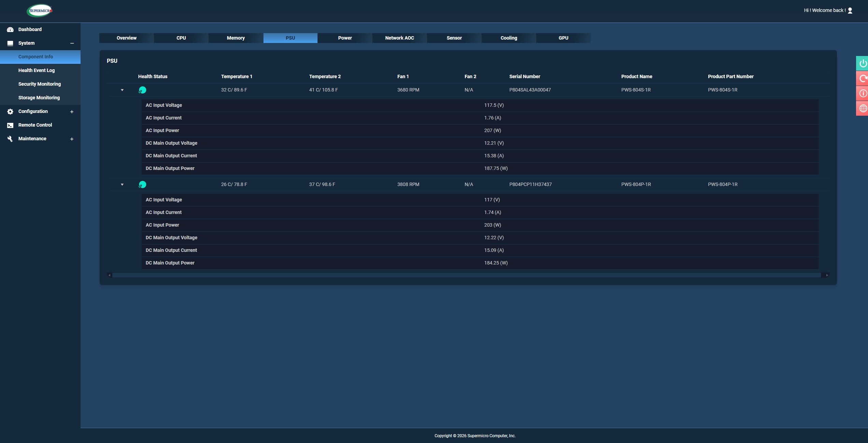
Task: Click the red refresh icon on right edge
Action: (x=863, y=78)
